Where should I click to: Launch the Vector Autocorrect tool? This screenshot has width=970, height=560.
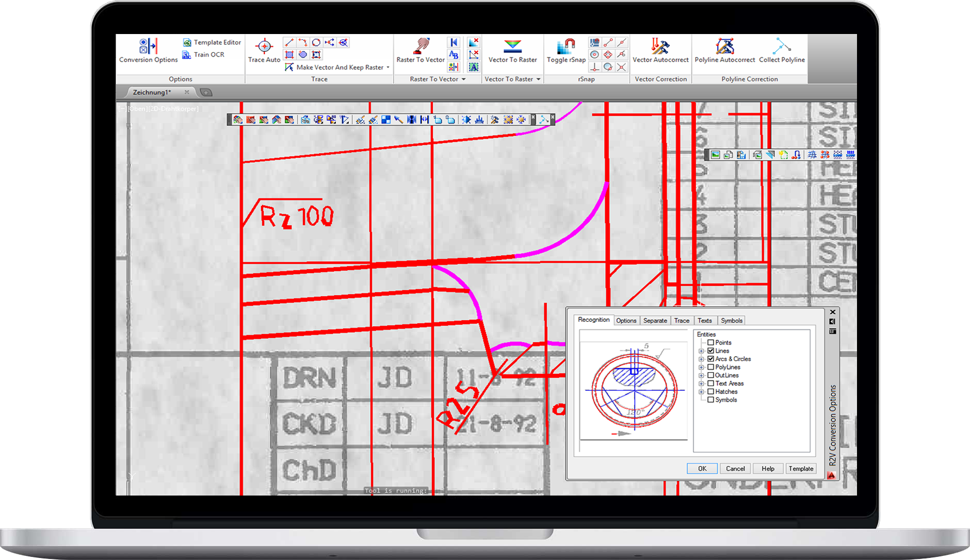tap(660, 50)
